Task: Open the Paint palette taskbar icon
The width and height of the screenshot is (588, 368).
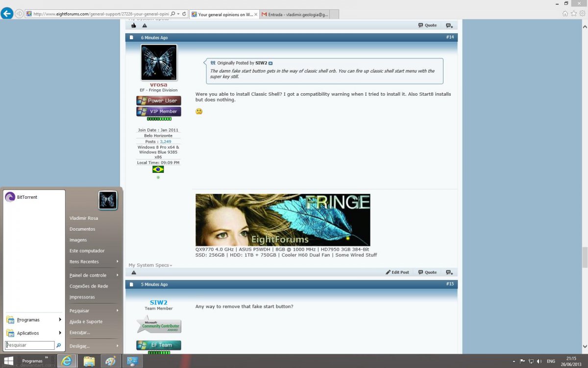Action: [x=110, y=361]
